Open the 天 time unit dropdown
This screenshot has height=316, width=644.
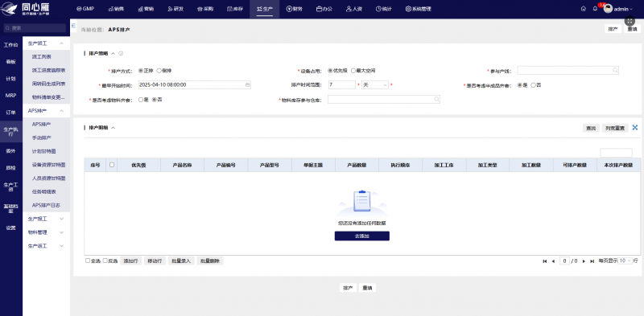(375, 85)
